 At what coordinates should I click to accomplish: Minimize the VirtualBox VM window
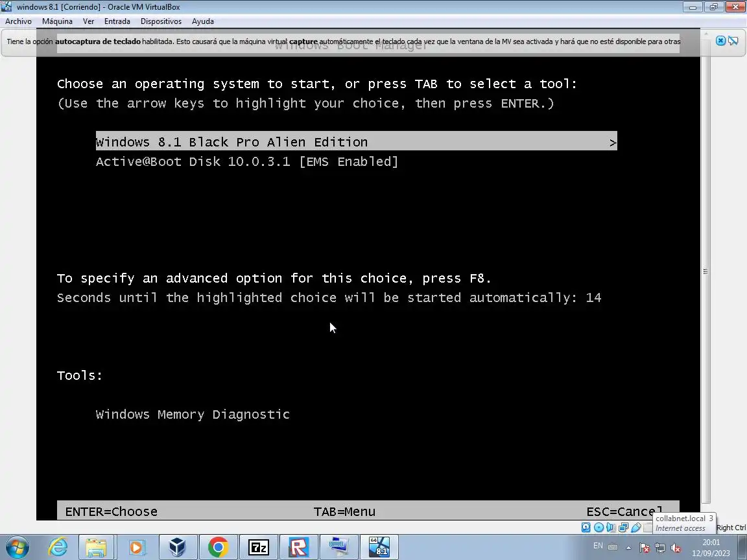click(x=693, y=6)
